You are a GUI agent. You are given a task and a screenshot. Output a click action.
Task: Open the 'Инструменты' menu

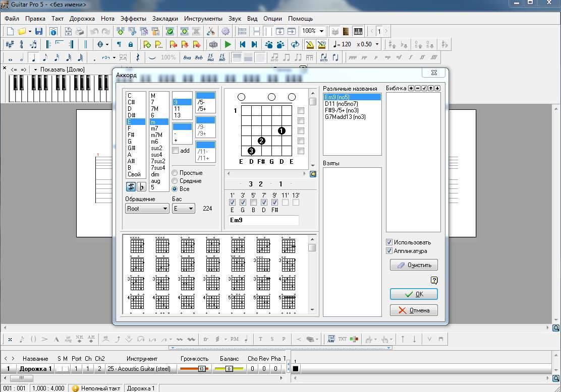click(203, 19)
